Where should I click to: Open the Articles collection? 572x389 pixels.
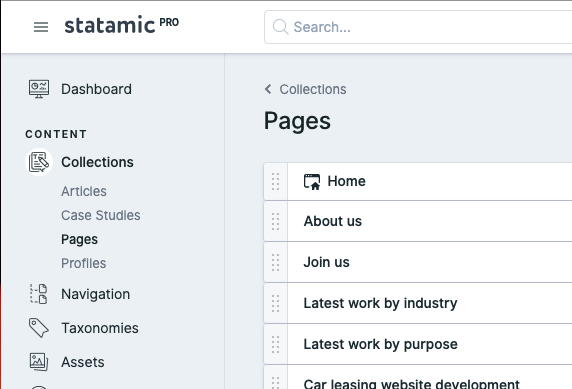point(84,191)
